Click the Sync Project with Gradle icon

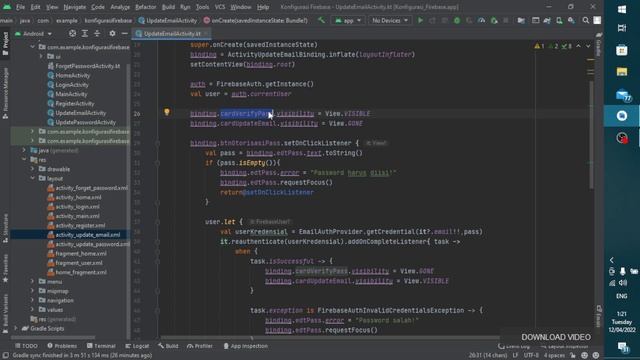547,20
